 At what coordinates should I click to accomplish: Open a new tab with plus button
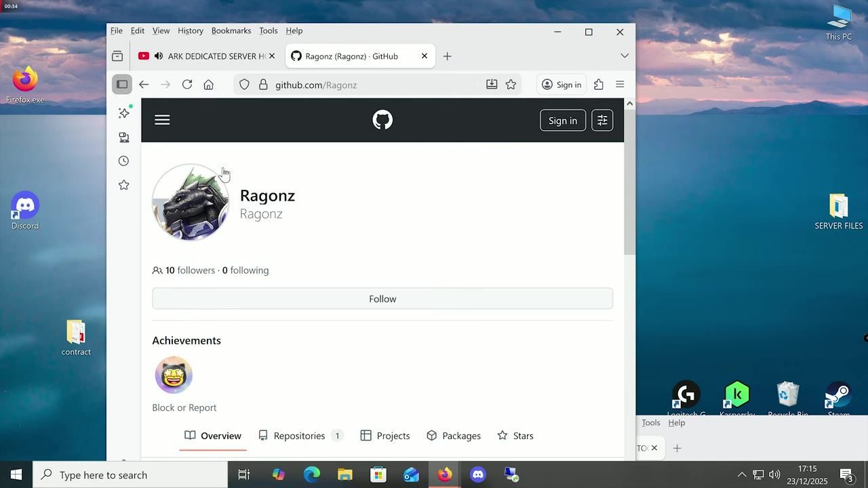click(447, 56)
